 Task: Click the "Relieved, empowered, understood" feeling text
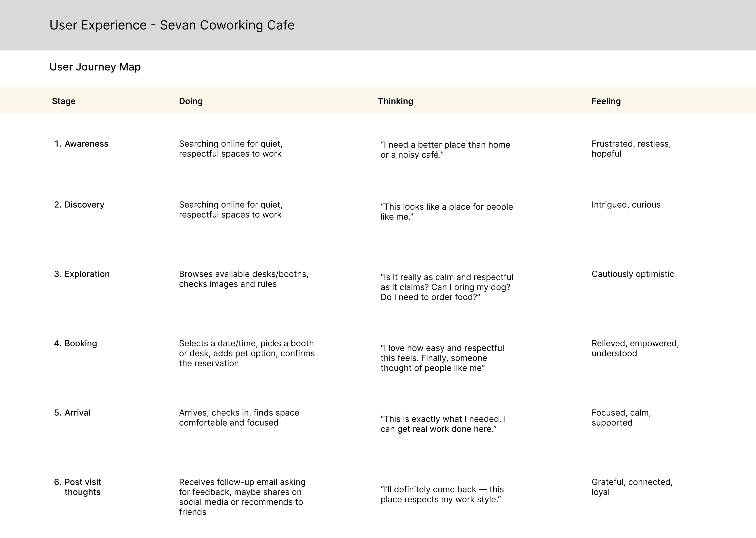tap(635, 348)
